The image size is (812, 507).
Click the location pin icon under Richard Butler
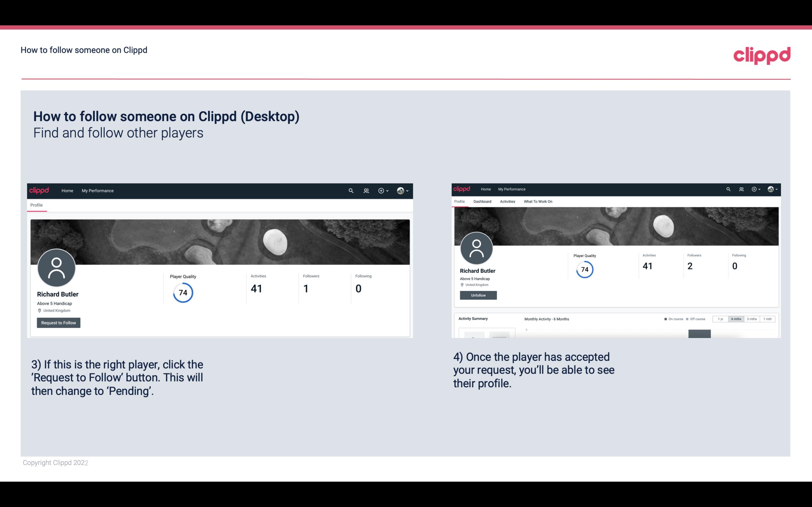(x=39, y=310)
